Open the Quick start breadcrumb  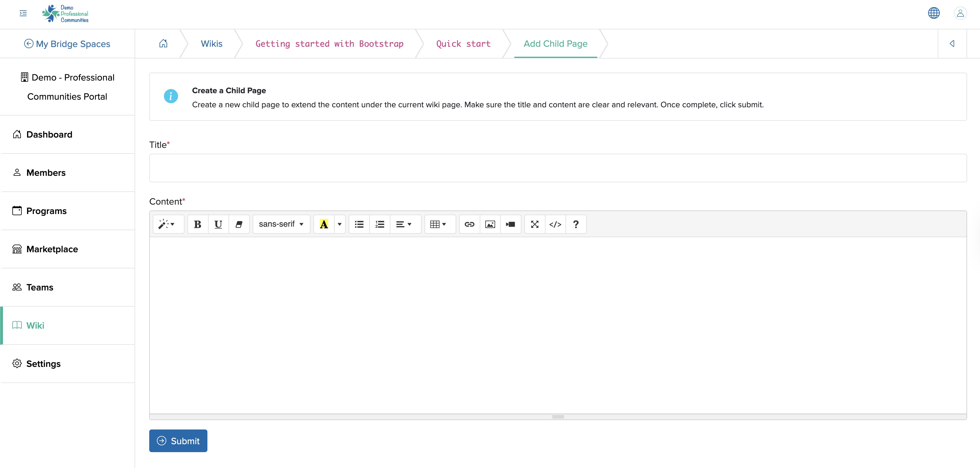pos(463,44)
